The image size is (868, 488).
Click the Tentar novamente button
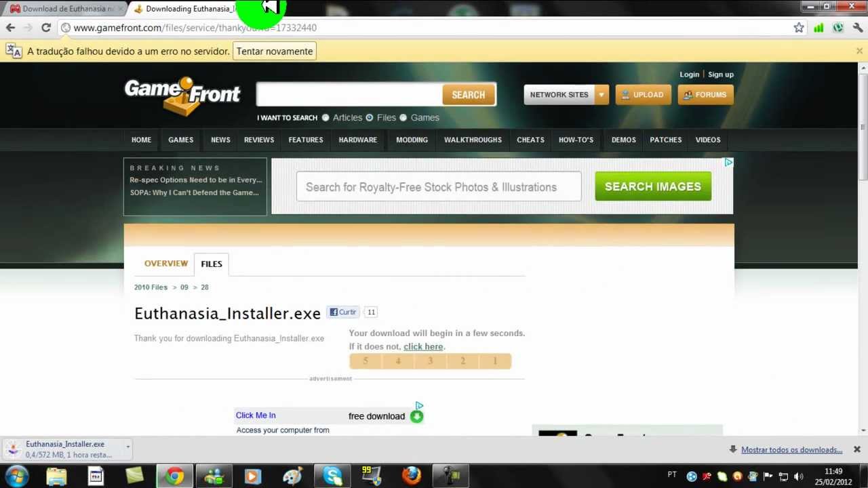[x=275, y=52]
